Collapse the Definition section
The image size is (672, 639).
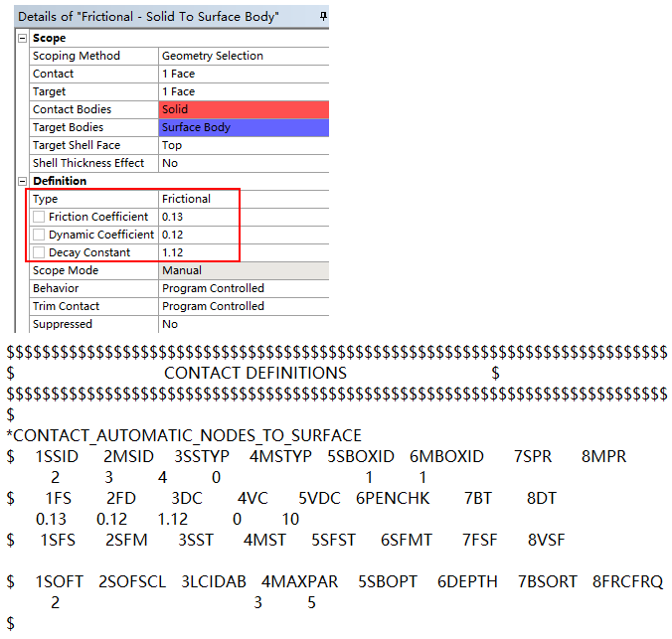pyautogui.click(x=22, y=181)
